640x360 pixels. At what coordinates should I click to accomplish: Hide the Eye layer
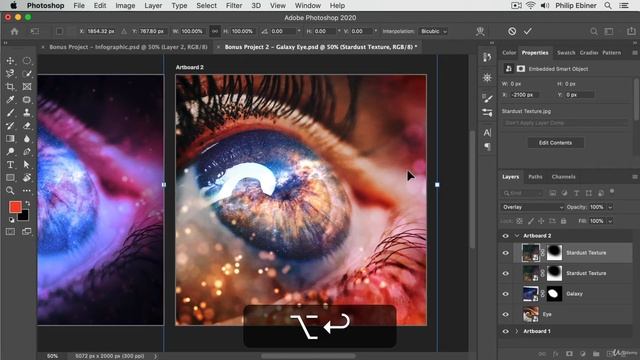[506, 314]
